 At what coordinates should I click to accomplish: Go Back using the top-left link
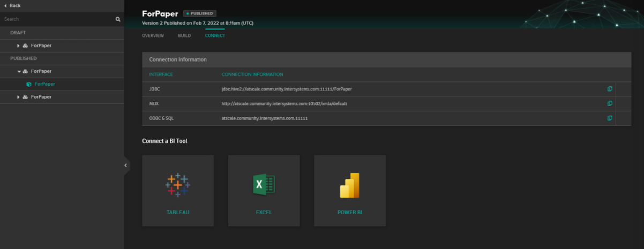(x=12, y=5)
